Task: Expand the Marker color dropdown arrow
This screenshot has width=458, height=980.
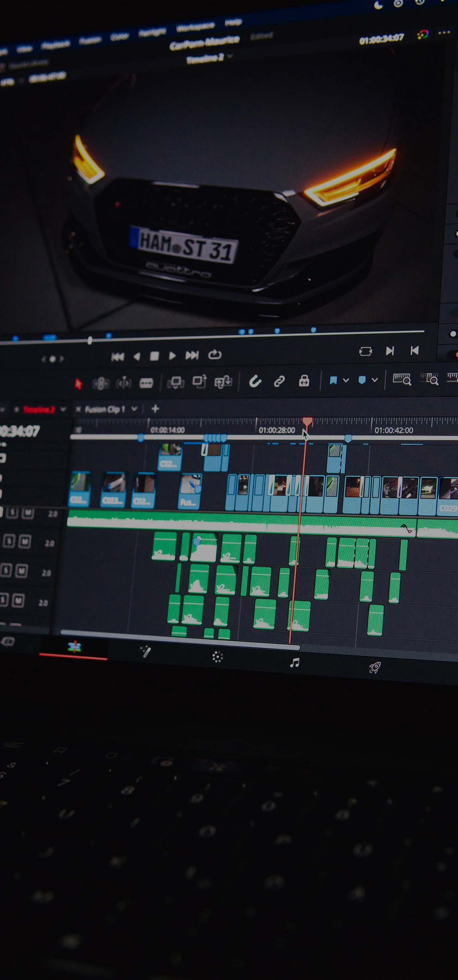Action: click(x=375, y=380)
